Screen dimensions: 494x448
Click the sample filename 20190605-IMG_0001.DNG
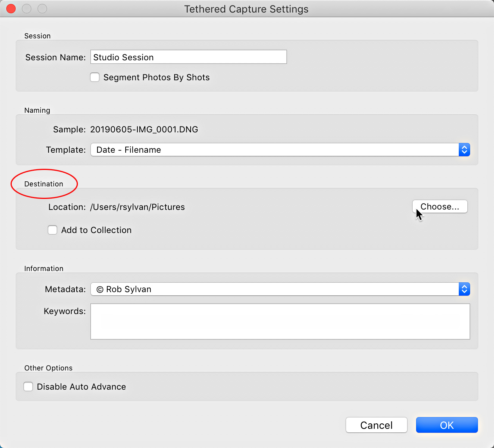(144, 129)
